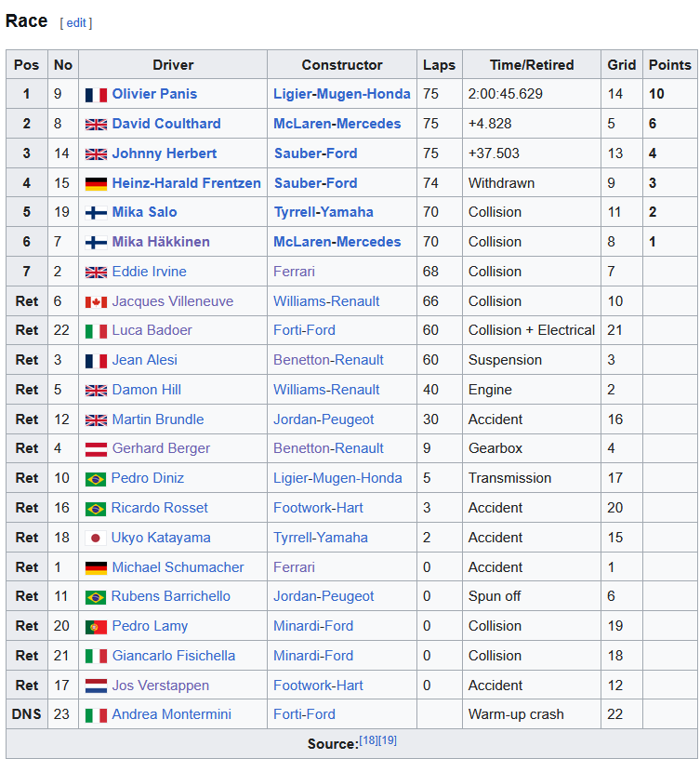Click the Canadian flag next to Jacques Villeneuve

[x=96, y=302]
